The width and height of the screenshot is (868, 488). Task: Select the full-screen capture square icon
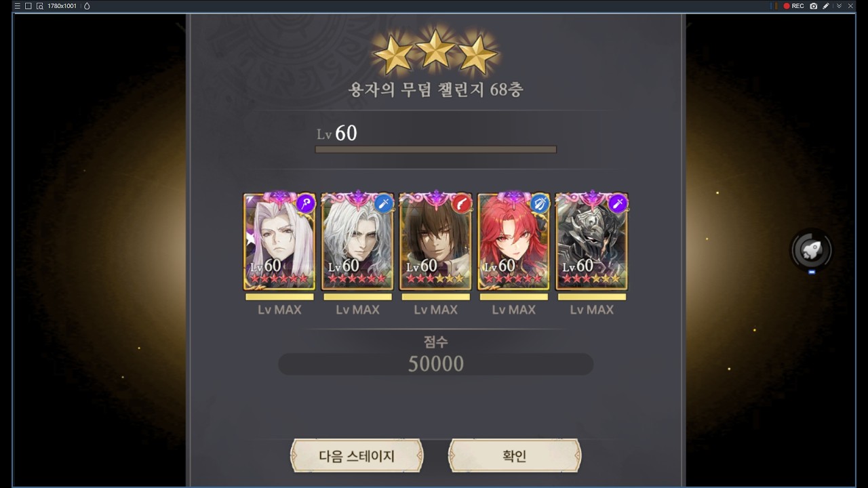(28, 5)
